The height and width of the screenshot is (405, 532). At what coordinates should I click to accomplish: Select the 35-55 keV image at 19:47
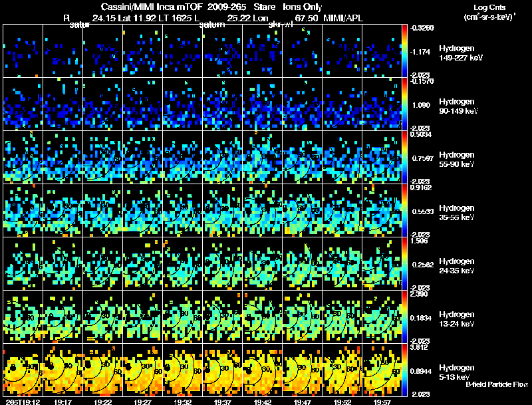(x=303, y=210)
